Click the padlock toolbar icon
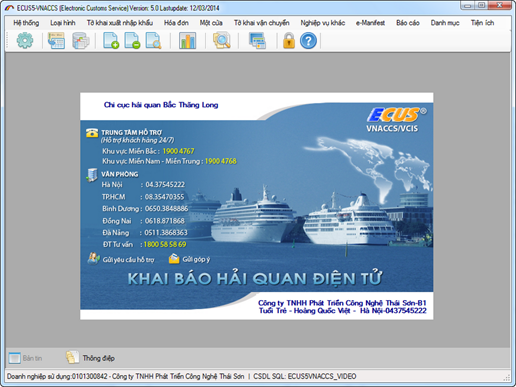Viewport: 516px width, 387px height. pyautogui.click(x=289, y=41)
